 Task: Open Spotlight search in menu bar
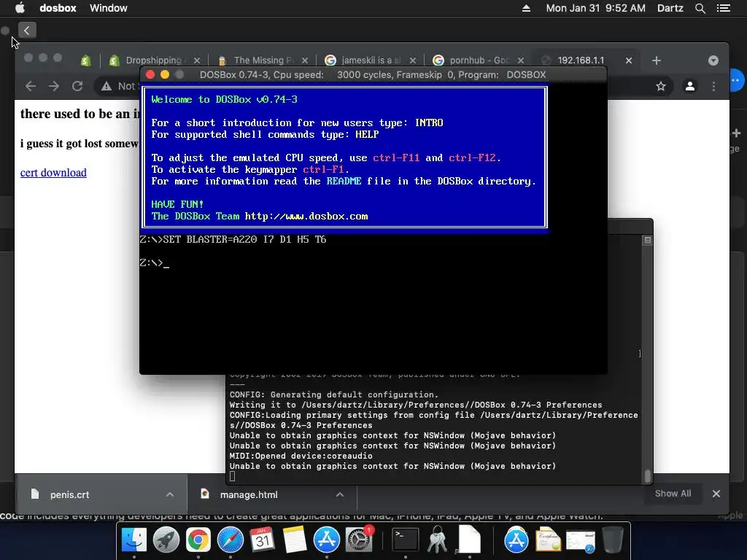click(700, 8)
